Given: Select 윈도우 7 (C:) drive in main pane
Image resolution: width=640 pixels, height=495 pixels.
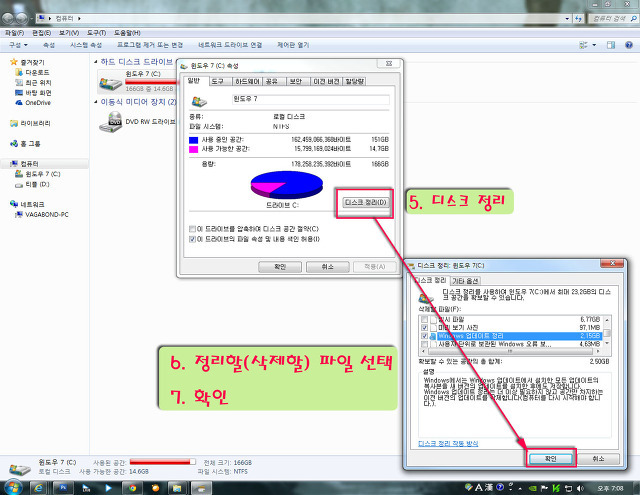Looking at the screenshot, I should tap(137, 81).
